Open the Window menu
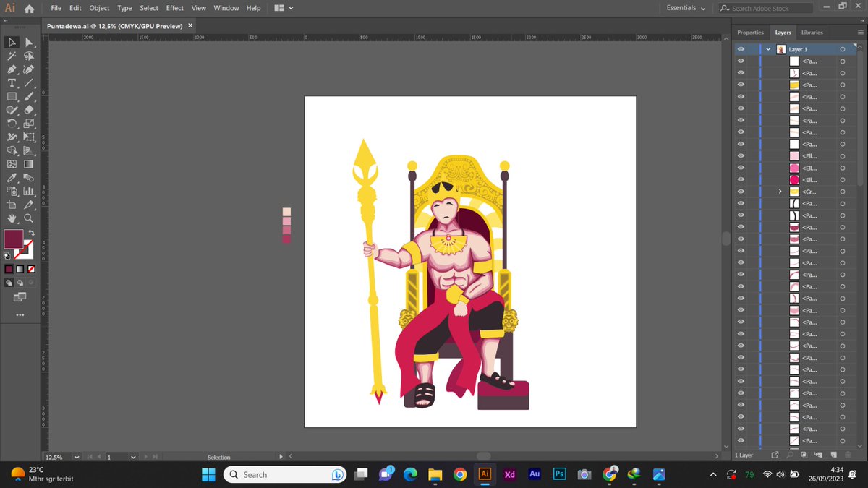Image resolution: width=868 pixels, height=488 pixels. (226, 8)
